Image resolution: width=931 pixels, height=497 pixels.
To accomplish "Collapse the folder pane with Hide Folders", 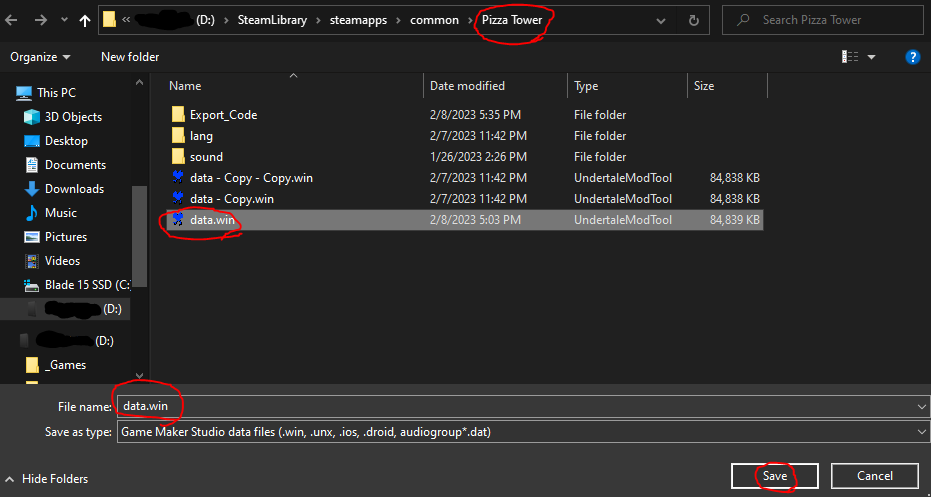I will (x=46, y=479).
